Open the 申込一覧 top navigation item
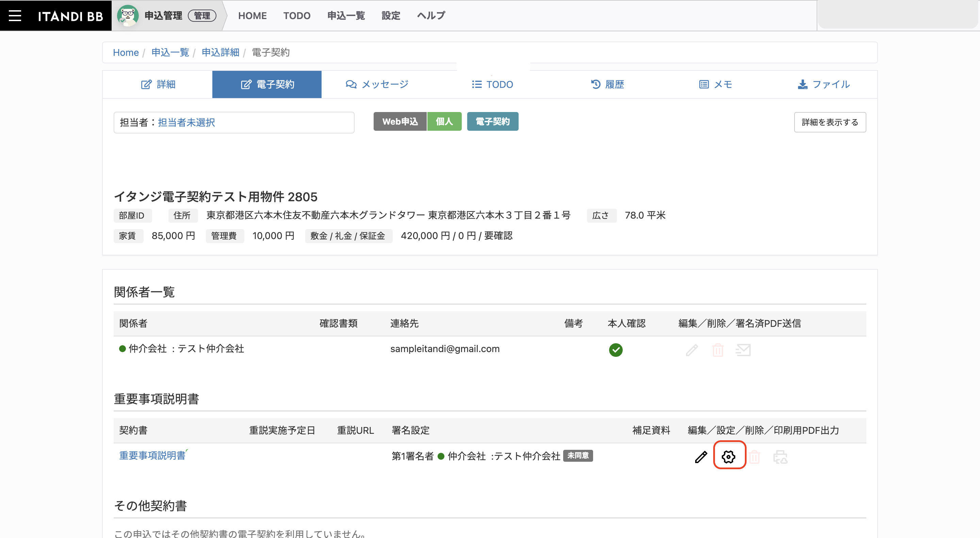980x538 pixels. pos(346,16)
